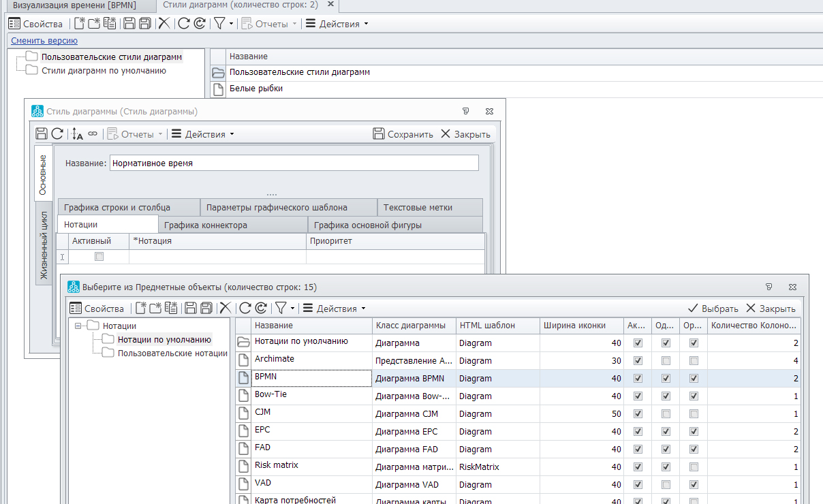
Task: Click the Название input field
Action: point(294,163)
